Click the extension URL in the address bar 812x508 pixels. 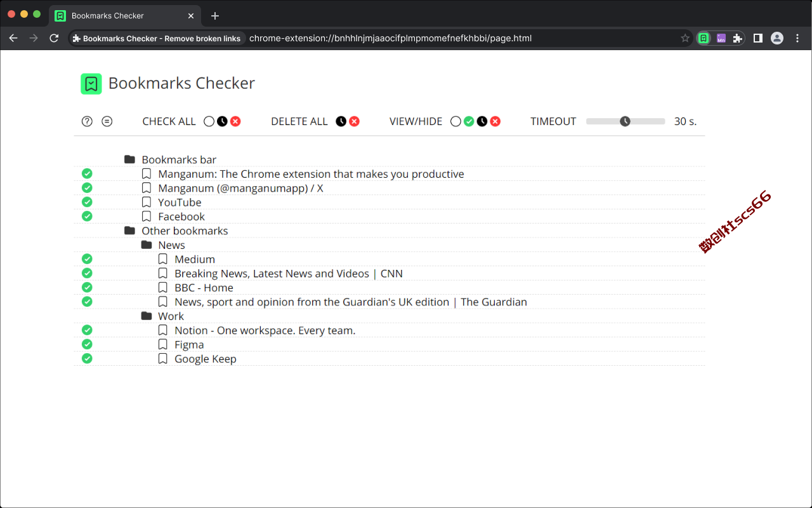coord(390,38)
